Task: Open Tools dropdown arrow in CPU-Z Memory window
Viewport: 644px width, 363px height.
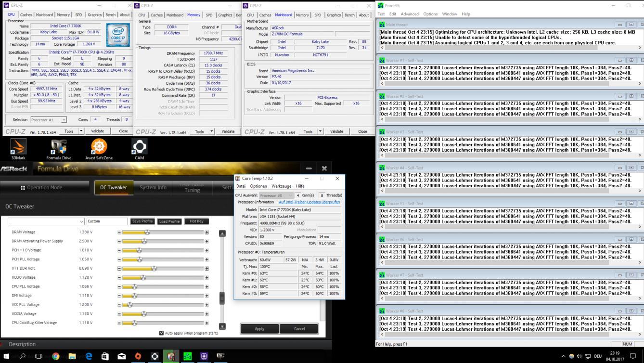Action: pyautogui.click(x=212, y=131)
